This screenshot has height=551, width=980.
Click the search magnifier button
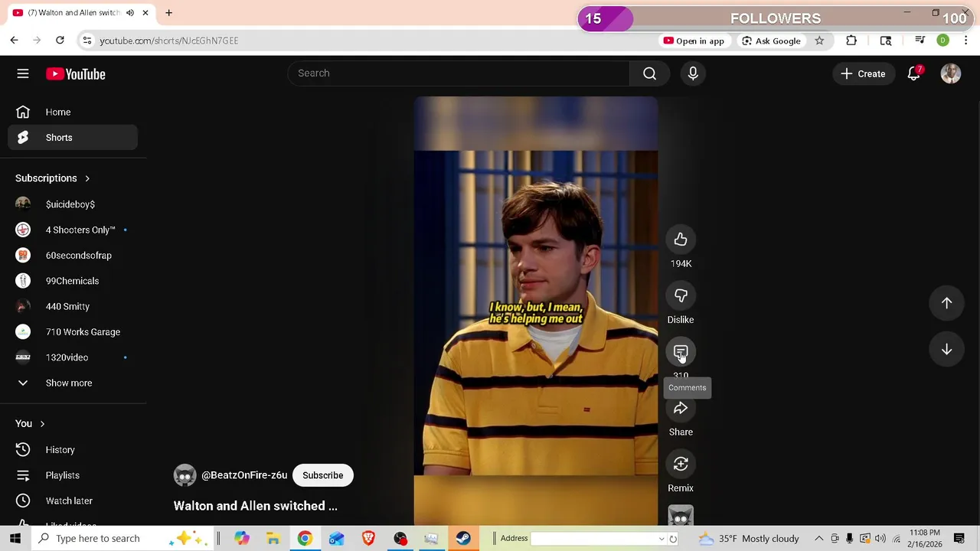pos(649,73)
